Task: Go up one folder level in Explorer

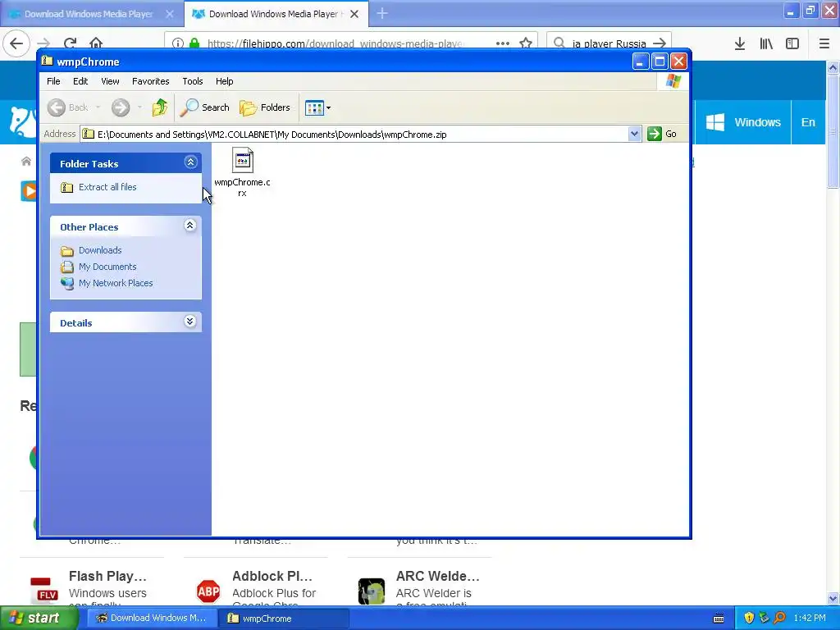Action: [159, 107]
